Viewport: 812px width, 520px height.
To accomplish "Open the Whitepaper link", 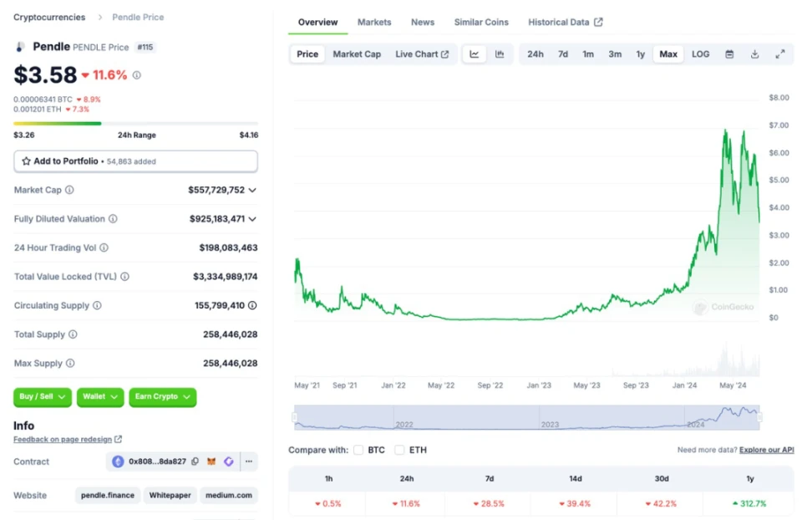I will pyautogui.click(x=170, y=496).
